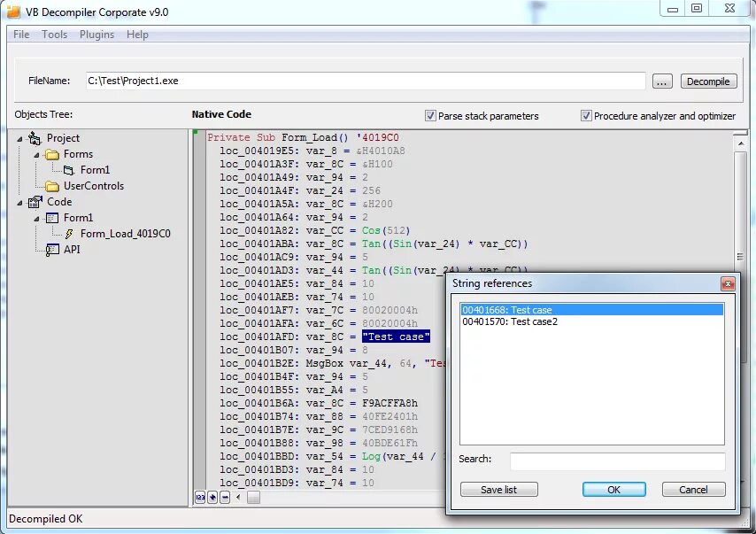
Task: Minimize the VB Decompiler window
Action: (673, 8)
